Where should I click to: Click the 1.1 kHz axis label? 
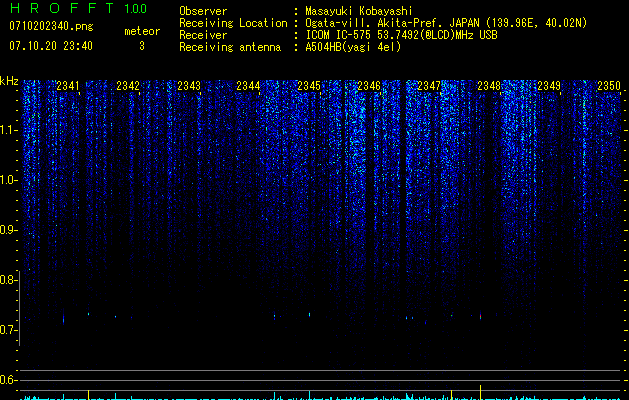(8, 130)
